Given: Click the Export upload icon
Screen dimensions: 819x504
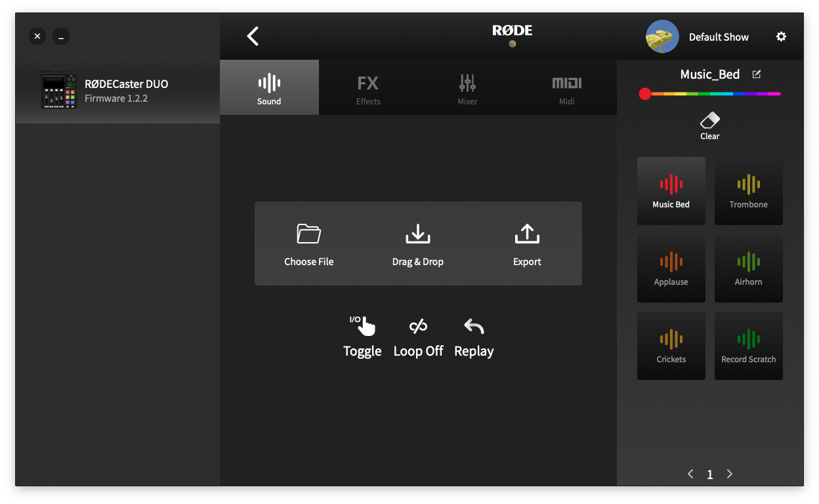Looking at the screenshot, I should [x=527, y=234].
